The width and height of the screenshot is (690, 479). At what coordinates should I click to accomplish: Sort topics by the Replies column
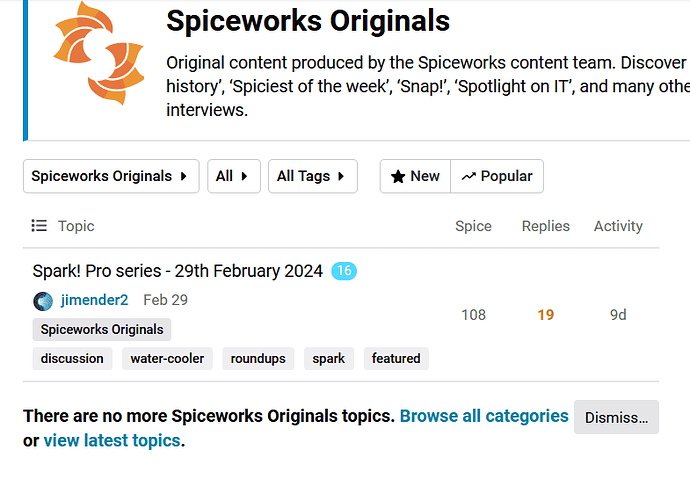[545, 226]
